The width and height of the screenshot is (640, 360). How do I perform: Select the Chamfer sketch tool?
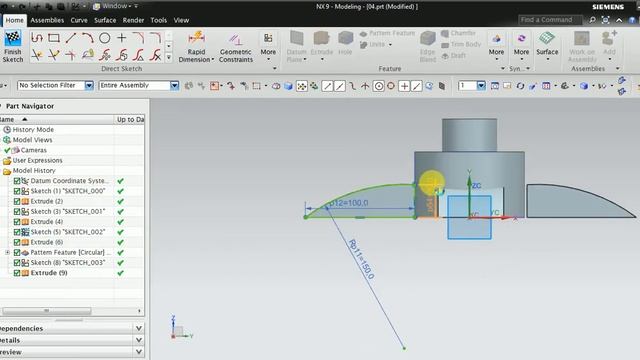point(156,38)
